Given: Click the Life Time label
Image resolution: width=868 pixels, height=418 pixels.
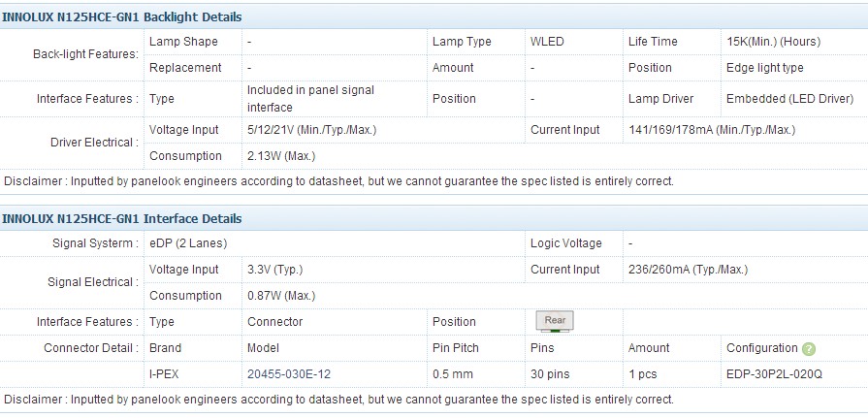Looking at the screenshot, I should [x=653, y=42].
